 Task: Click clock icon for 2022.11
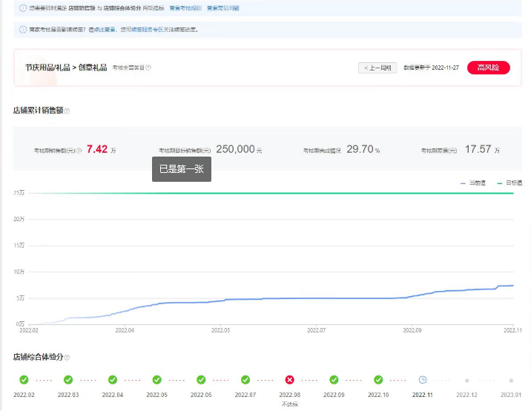pyautogui.click(x=423, y=380)
